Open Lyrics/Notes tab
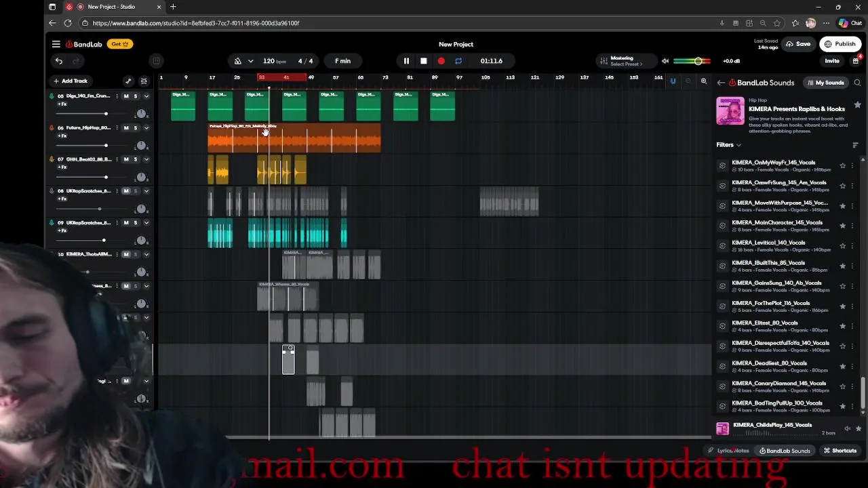This screenshot has width=868, height=488. pyautogui.click(x=730, y=451)
